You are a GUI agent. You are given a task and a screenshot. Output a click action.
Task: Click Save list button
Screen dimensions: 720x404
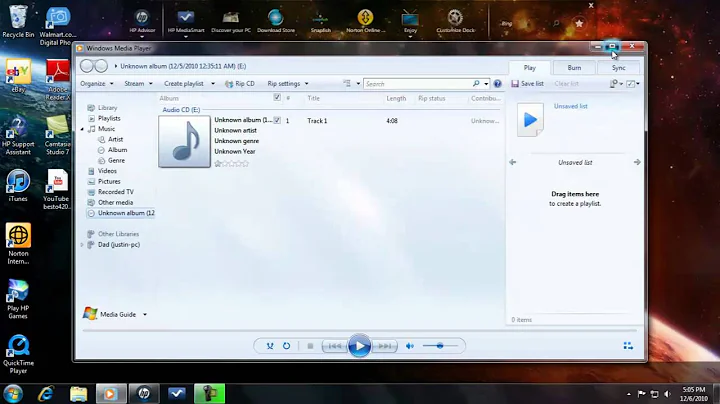(528, 84)
